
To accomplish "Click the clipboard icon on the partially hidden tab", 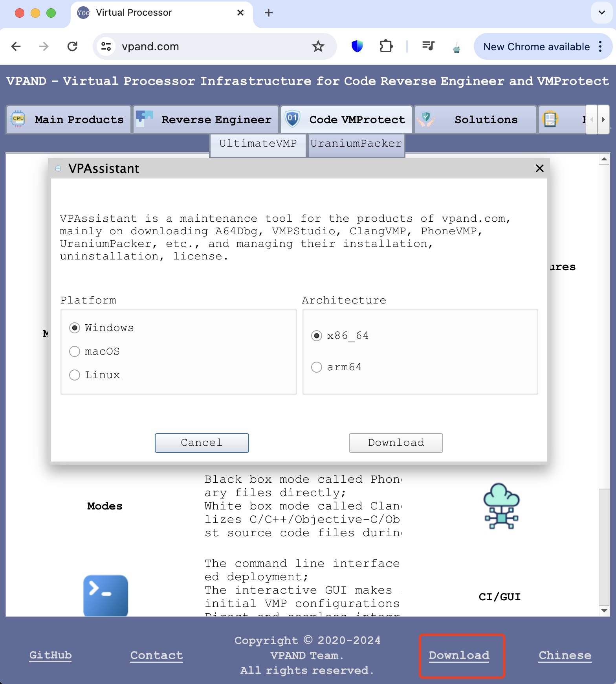I will [550, 119].
